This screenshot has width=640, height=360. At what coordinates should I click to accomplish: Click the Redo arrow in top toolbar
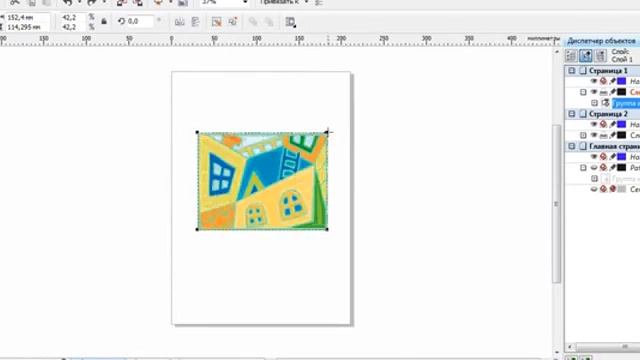tap(91, 2)
